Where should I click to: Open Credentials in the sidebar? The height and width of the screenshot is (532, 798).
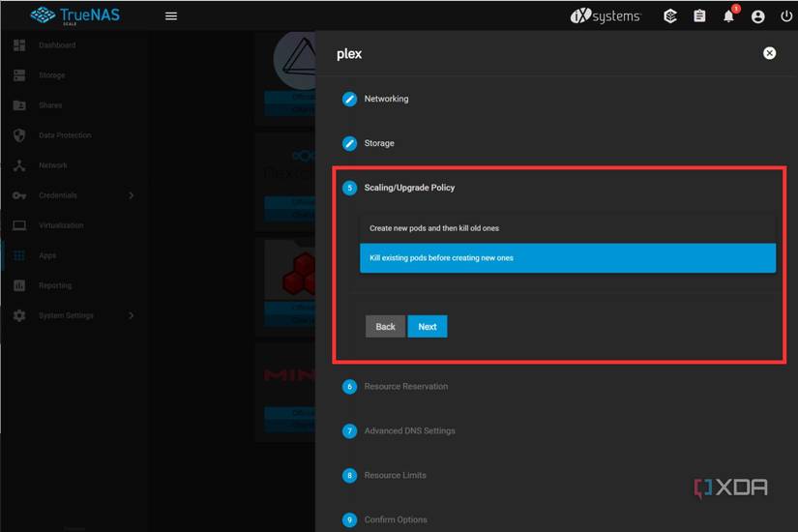pyautogui.click(x=57, y=195)
